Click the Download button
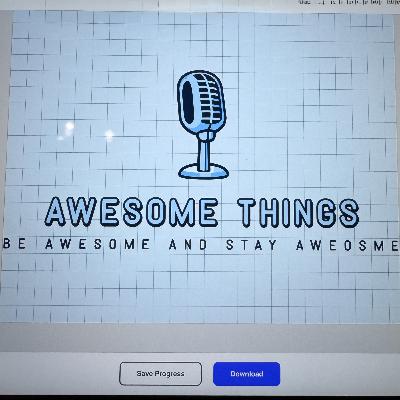The width and height of the screenshot is (400, 400). click(x=246, y=374)
